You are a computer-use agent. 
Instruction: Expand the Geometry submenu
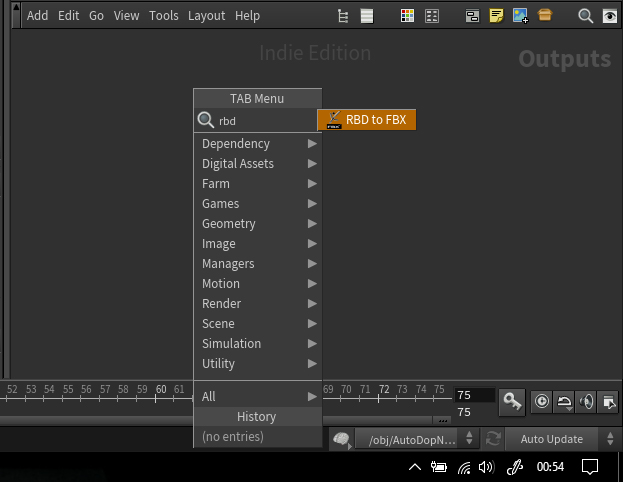tap(258, 223)
